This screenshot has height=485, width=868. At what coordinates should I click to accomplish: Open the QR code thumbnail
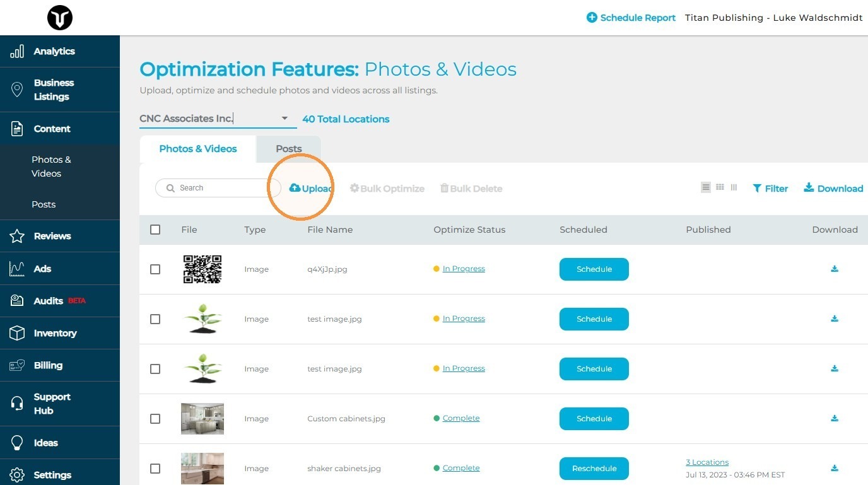pos(202,269)
